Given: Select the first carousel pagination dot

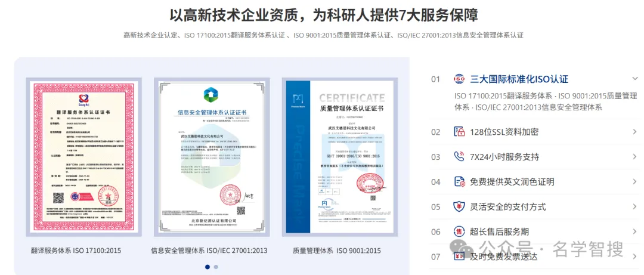Looking at the screenshot, I should pyautogui.click(x=207, y=267).
